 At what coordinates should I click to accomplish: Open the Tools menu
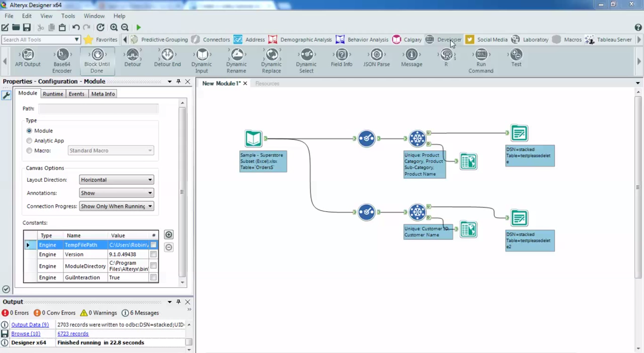click(x=68, y=16)
